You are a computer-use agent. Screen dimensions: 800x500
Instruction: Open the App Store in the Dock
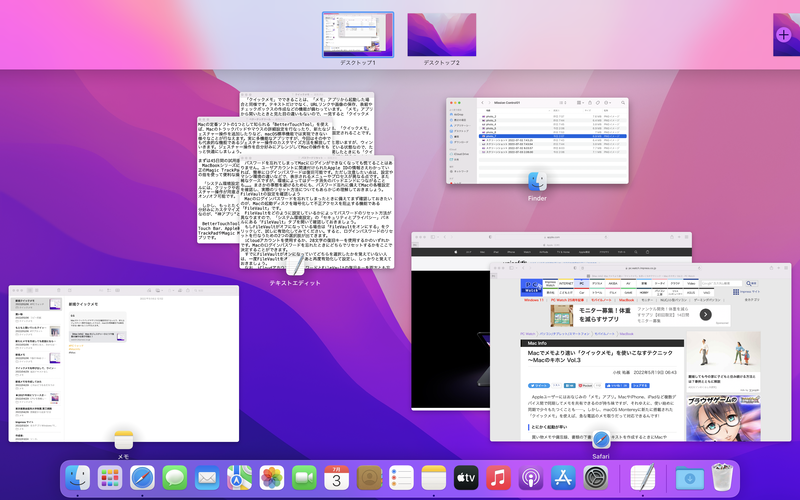[x=563, y=478]
